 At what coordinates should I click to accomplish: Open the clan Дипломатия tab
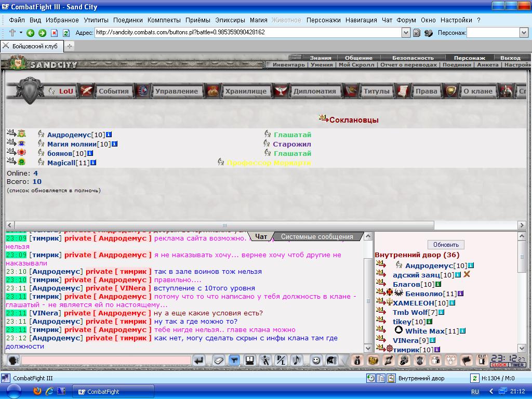[x=314, y=91]
